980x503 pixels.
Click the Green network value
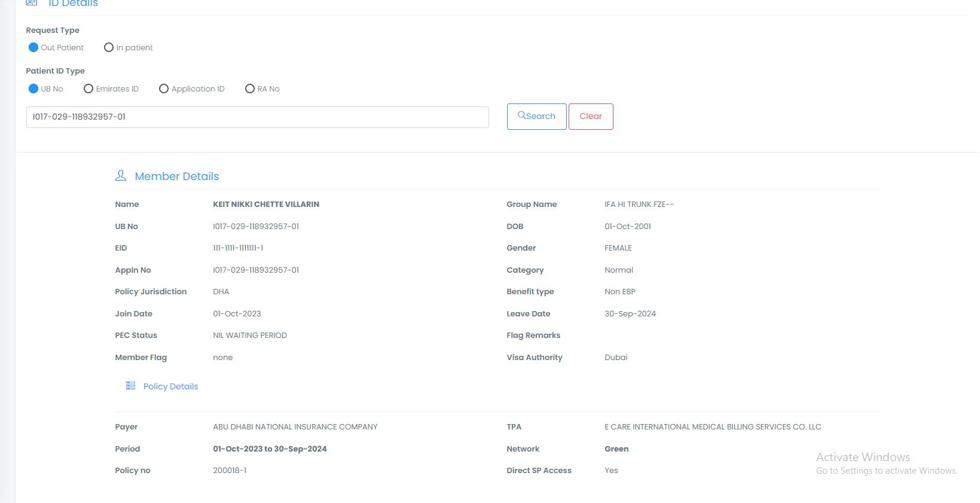616,449
